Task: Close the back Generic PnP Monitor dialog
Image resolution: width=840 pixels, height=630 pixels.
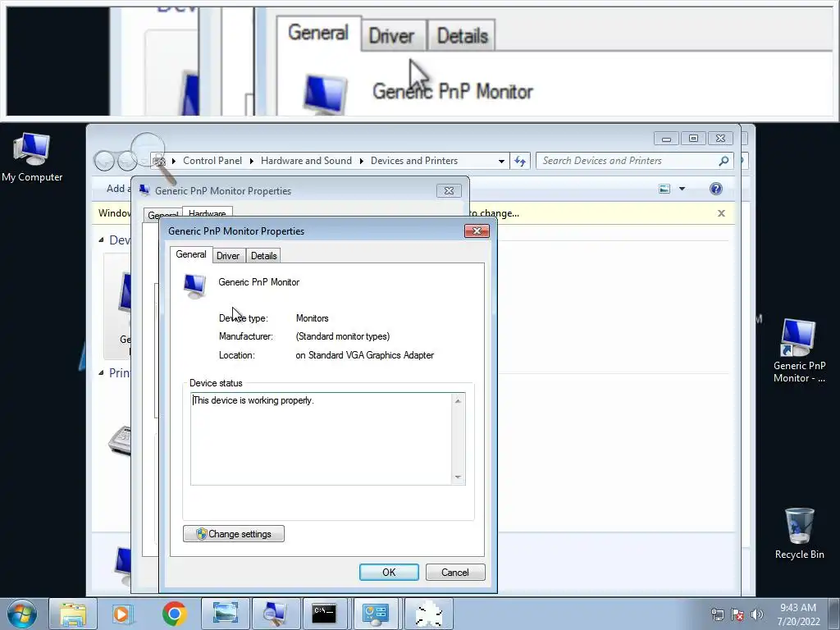Action: (x=449, y=190)
